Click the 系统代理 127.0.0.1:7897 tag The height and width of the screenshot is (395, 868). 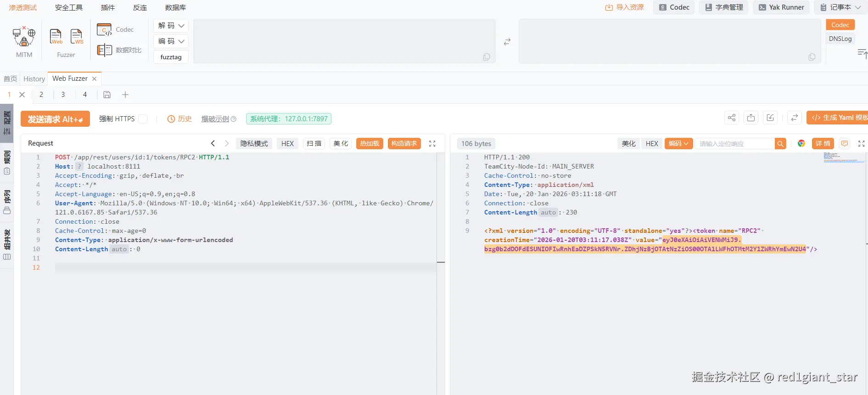[x=289, y=119]
